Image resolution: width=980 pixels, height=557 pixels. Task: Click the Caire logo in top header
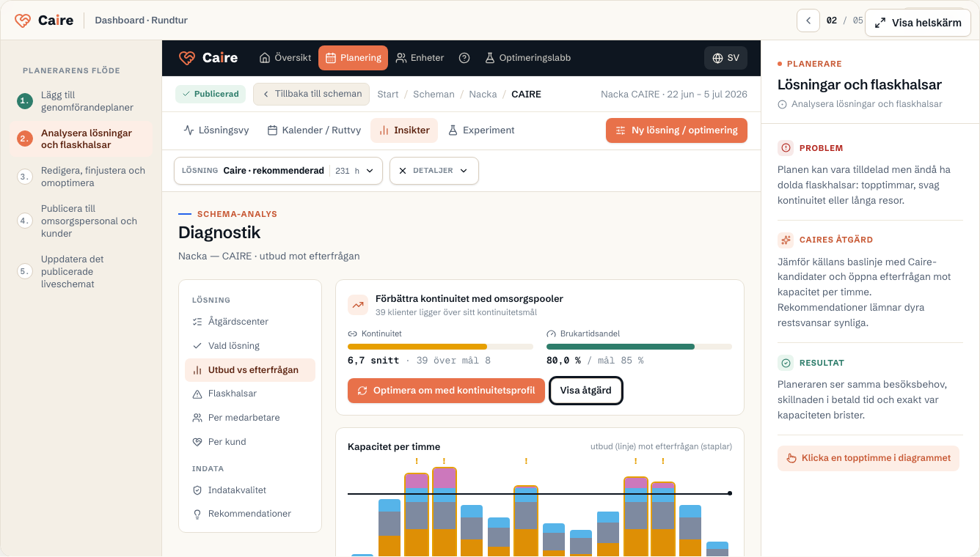[44, 21]
